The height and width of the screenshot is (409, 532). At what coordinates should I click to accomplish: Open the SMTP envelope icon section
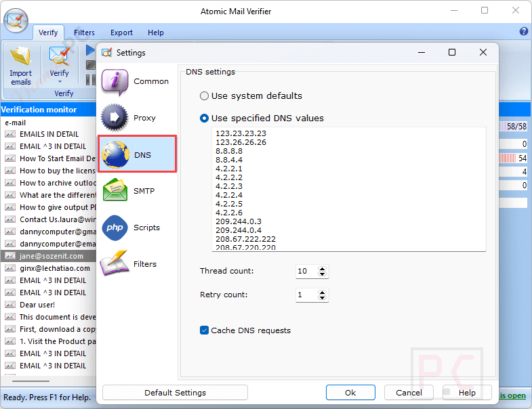115,190
